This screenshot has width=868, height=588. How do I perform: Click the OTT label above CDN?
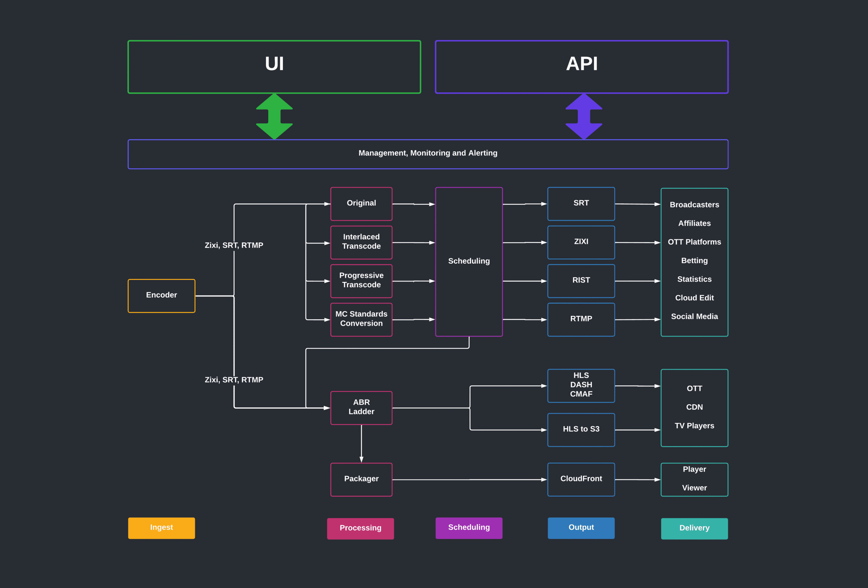tap(694, 388)
